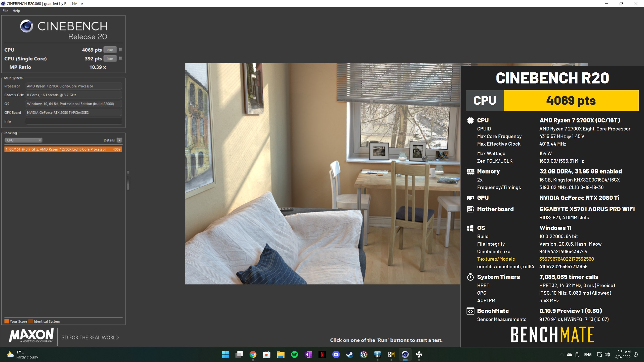Expand ranking Details with the arrow button

pyautogui.click(x=119, y=140)
